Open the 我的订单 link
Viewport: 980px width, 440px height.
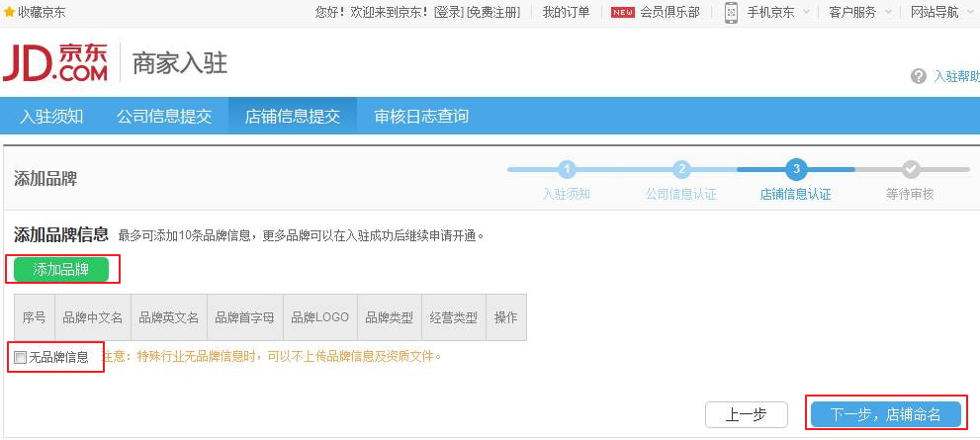click(x=566, y=12)
